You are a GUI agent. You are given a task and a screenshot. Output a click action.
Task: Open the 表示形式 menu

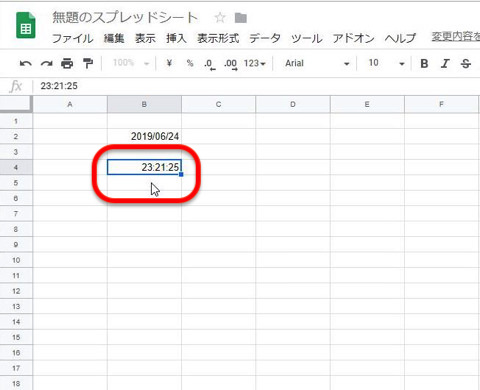(x=218, y=38)
